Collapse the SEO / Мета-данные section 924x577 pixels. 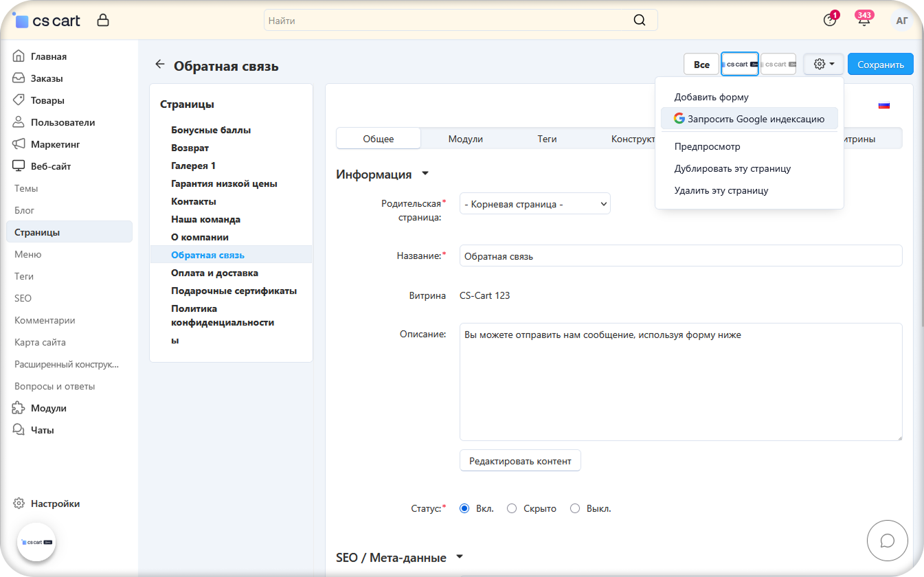point(460,557)
